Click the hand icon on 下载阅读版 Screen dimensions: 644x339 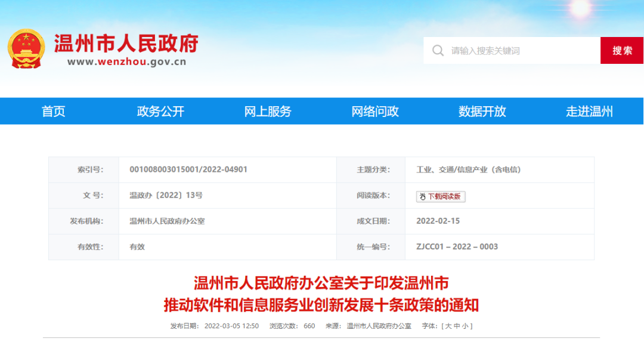coord(422,196)
